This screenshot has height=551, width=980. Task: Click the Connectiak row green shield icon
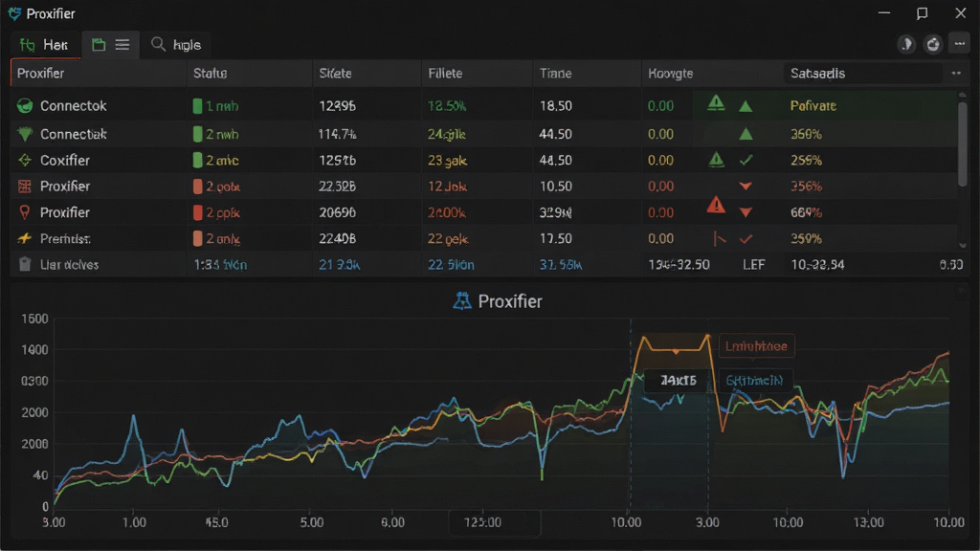tap(25, 134)
